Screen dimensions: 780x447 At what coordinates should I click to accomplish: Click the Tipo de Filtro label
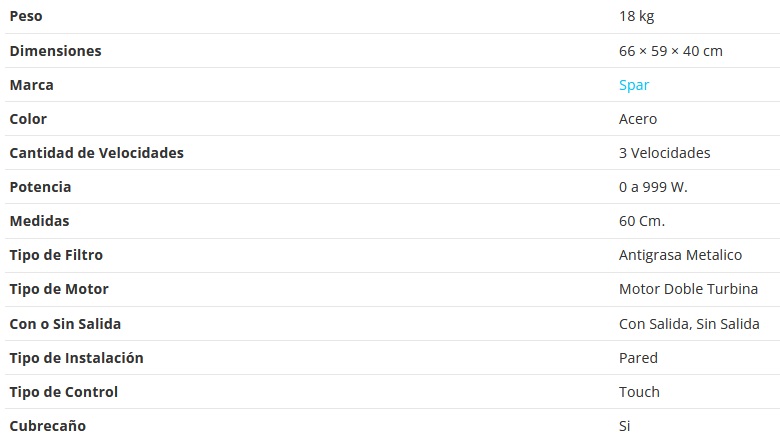point(56,255)
